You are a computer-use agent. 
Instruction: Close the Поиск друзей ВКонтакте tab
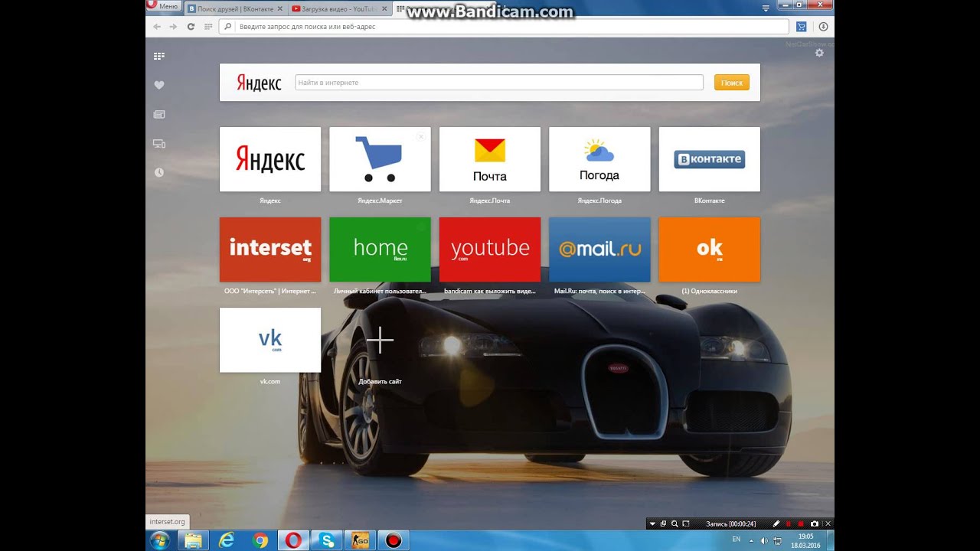pos(279,8)
